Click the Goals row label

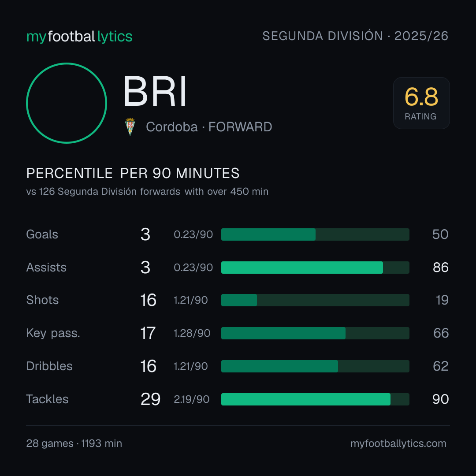point(42,234)
